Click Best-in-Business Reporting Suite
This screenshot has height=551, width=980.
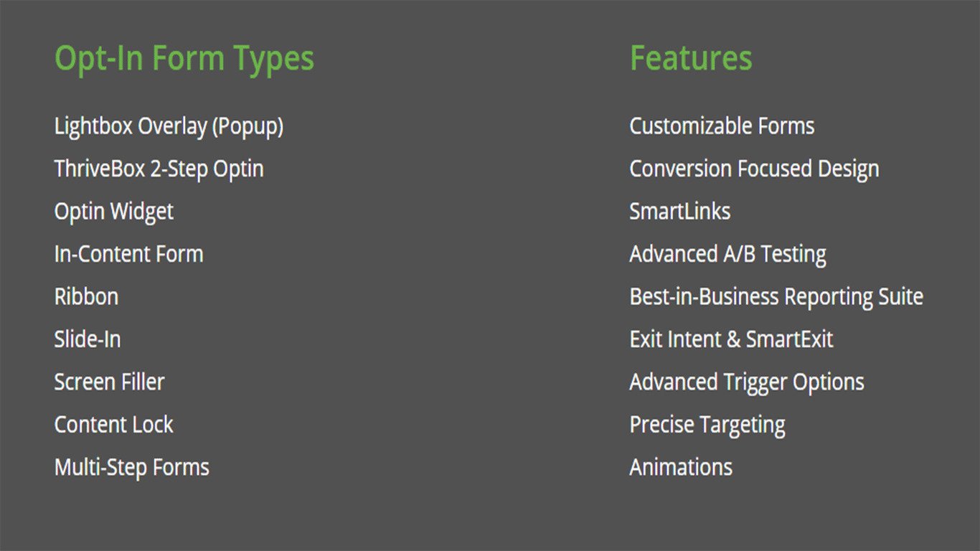pos(776,297)
